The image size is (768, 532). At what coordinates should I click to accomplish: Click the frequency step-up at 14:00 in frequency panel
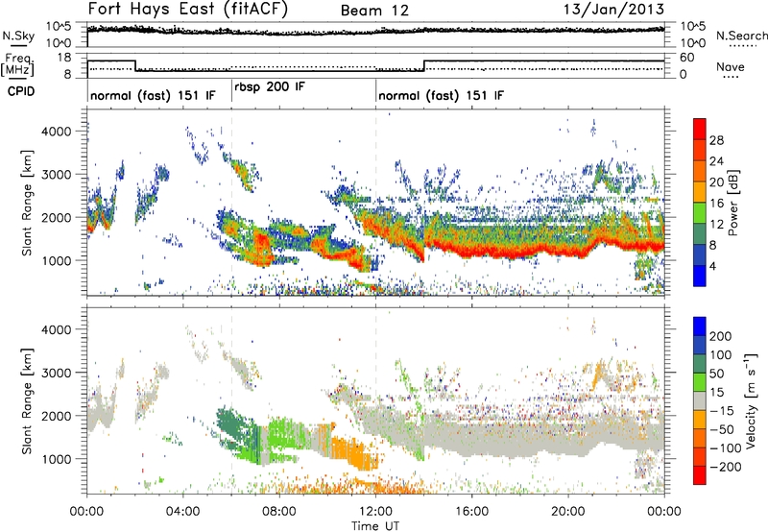point(424,65)
